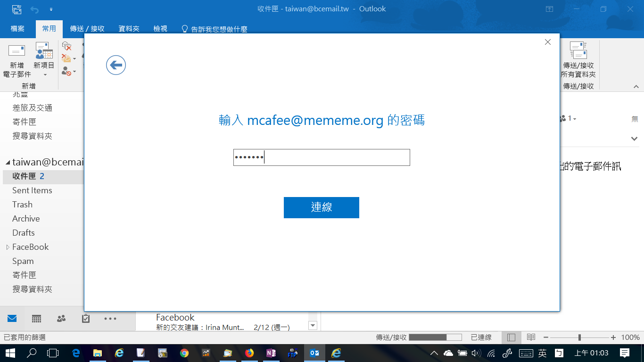Click the zoom slider handle in status bar
This screenshot has width=644, height=362.
point(579,337)
